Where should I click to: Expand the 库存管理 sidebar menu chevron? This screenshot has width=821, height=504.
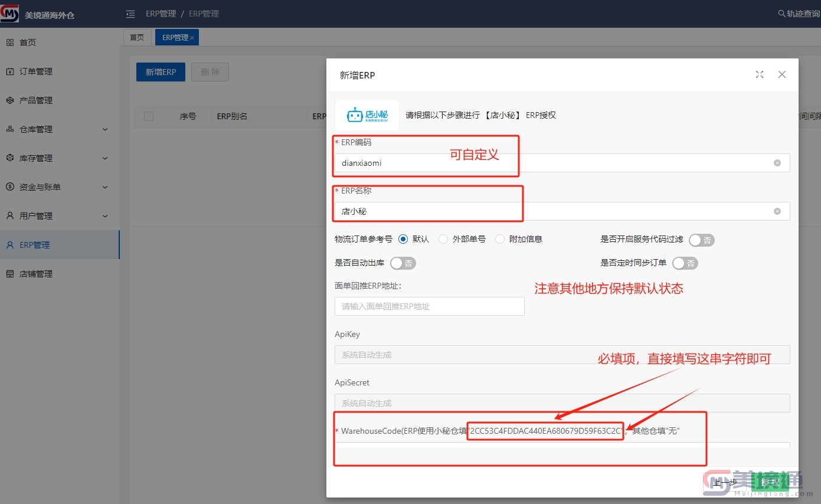click(105, 158)
